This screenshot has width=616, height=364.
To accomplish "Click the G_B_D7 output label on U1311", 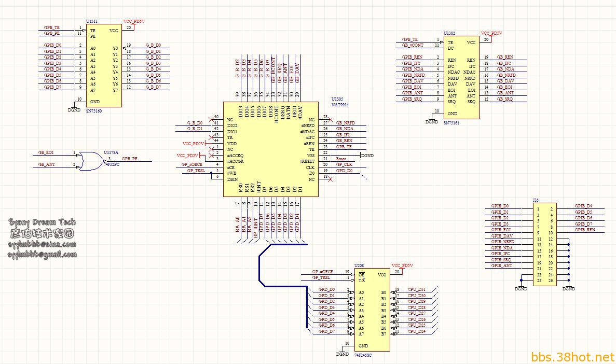I will [153, 87].
